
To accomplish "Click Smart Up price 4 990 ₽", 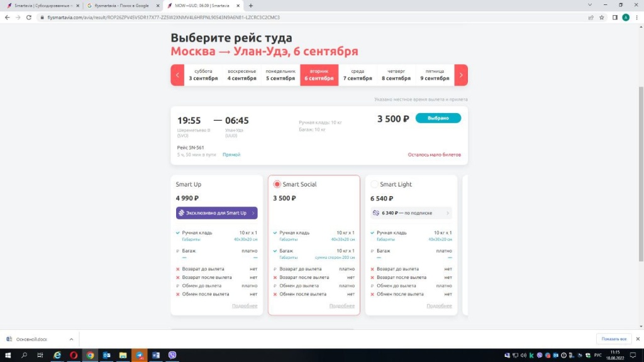I will tap(187, 198).
